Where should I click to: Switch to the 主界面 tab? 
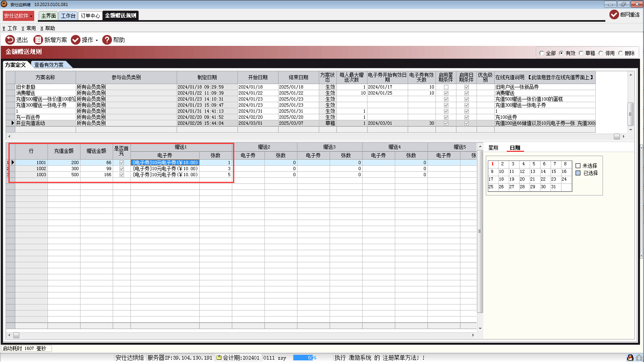point(48,16)
